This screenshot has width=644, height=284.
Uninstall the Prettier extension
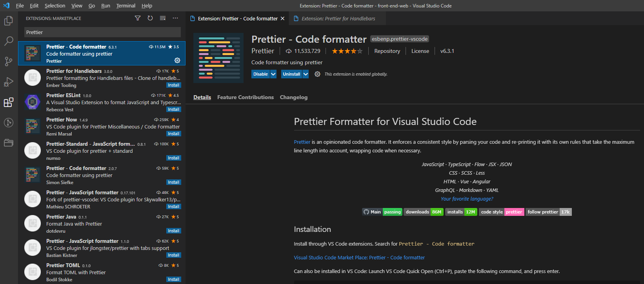pos(291,74)
